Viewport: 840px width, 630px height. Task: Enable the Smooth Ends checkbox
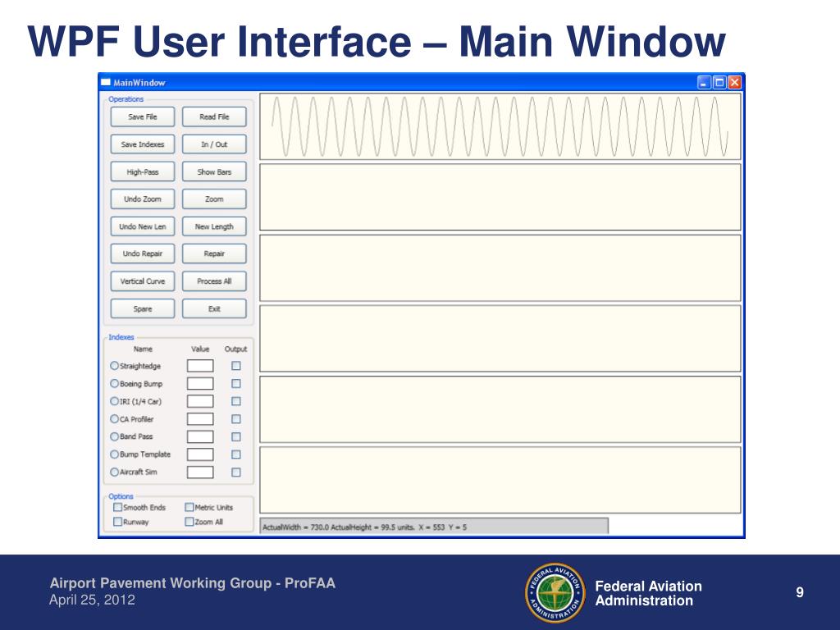coord(117,508)
